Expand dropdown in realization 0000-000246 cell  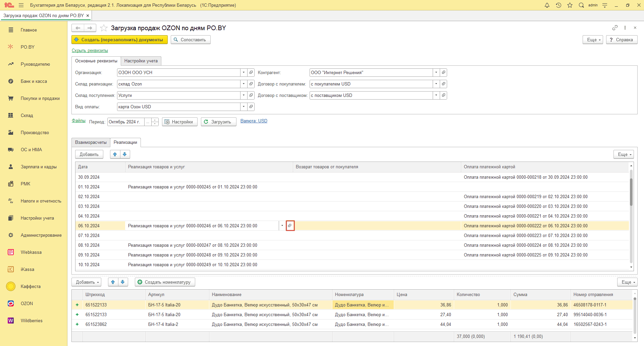tap(282, 226)
